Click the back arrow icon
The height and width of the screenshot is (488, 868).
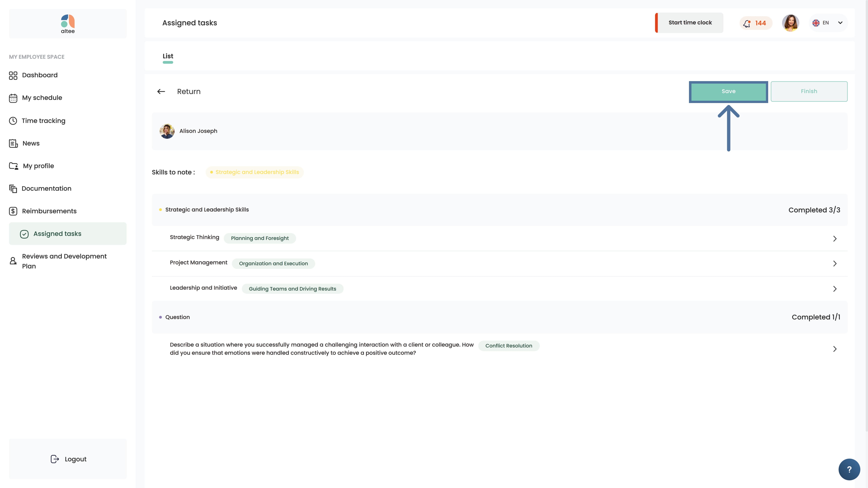click(161, 92)
